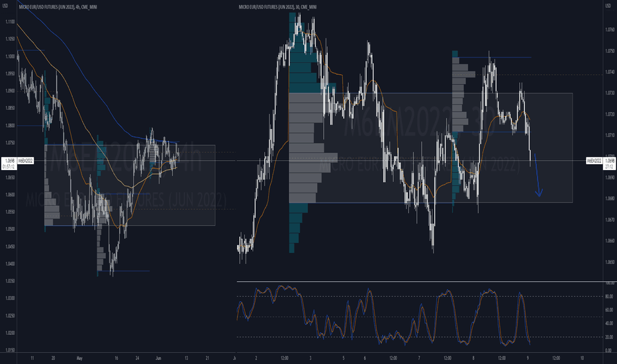The height and width of the screenshot is (364, 617).
Task: Click the 1.0950 price level on 4h axis
Action: click(x=10, y=73)
